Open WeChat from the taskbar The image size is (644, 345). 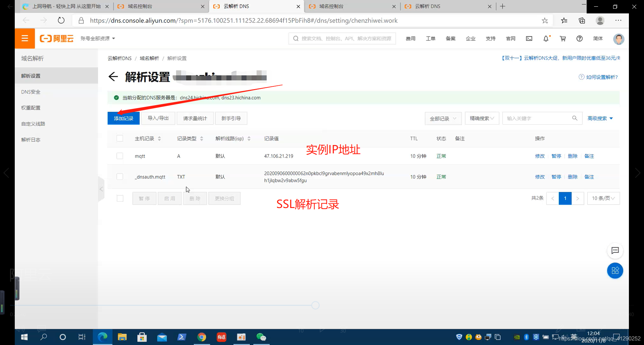(261, 337)
